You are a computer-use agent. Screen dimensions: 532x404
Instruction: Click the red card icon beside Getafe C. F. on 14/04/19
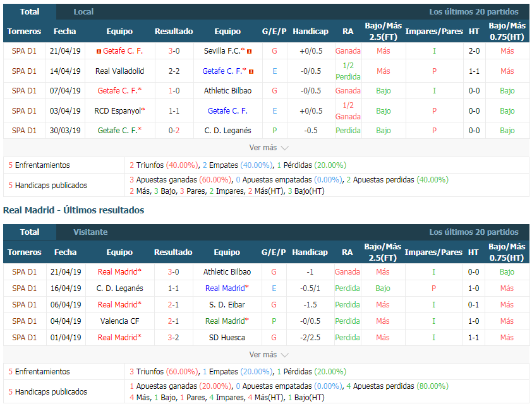pos(251,71)
